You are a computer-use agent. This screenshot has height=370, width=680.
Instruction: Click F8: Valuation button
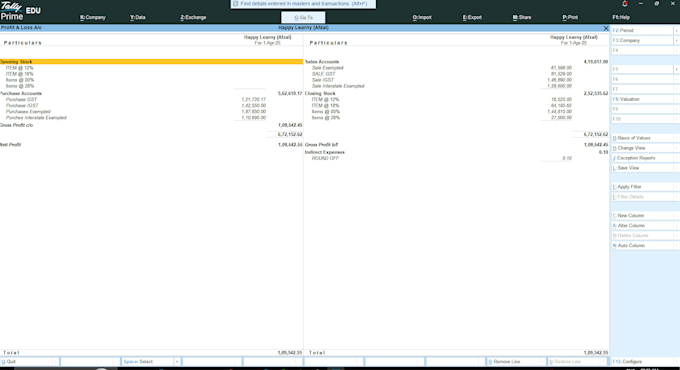pyautogui.click(x=642, y=99)
